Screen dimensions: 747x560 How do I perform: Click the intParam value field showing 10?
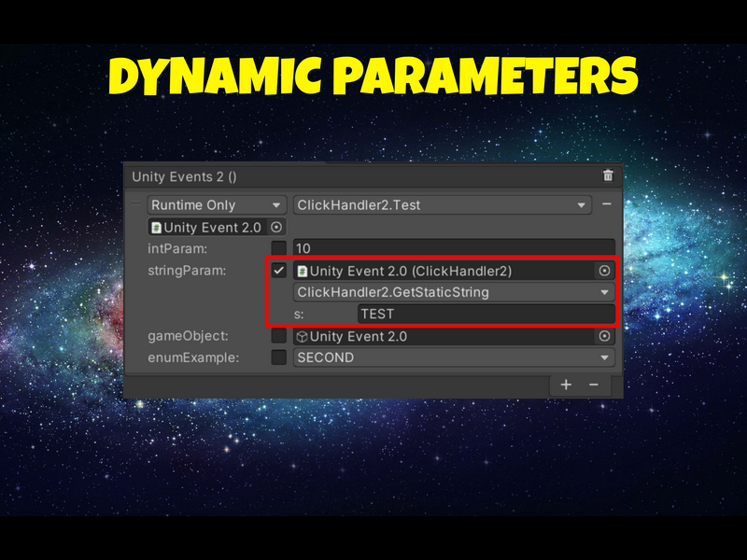(x=454, y=248)
